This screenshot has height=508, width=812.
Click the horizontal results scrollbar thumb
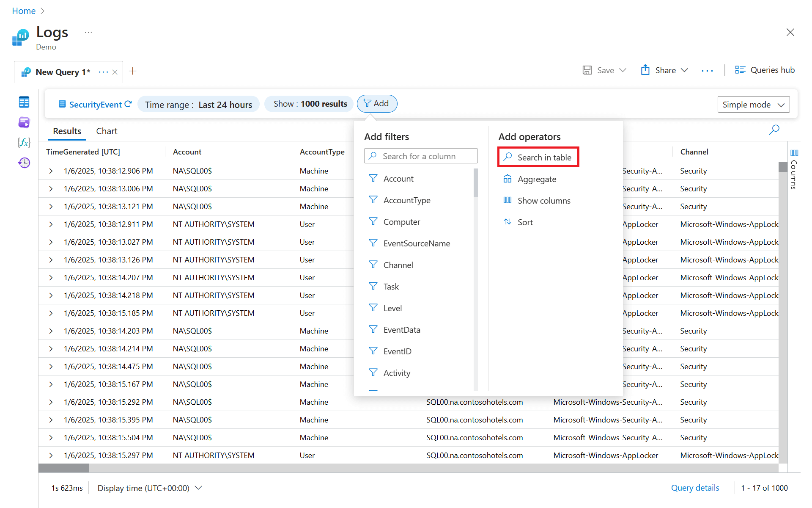63,468
